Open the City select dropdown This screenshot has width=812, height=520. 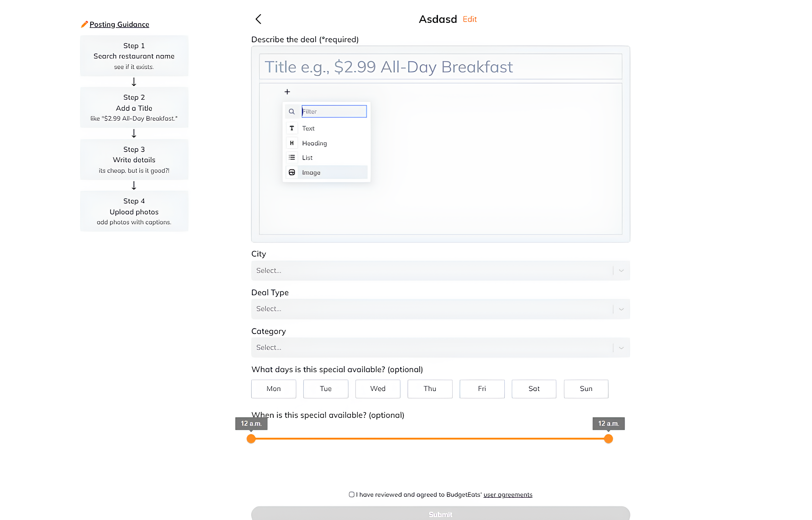pos(440,270)
